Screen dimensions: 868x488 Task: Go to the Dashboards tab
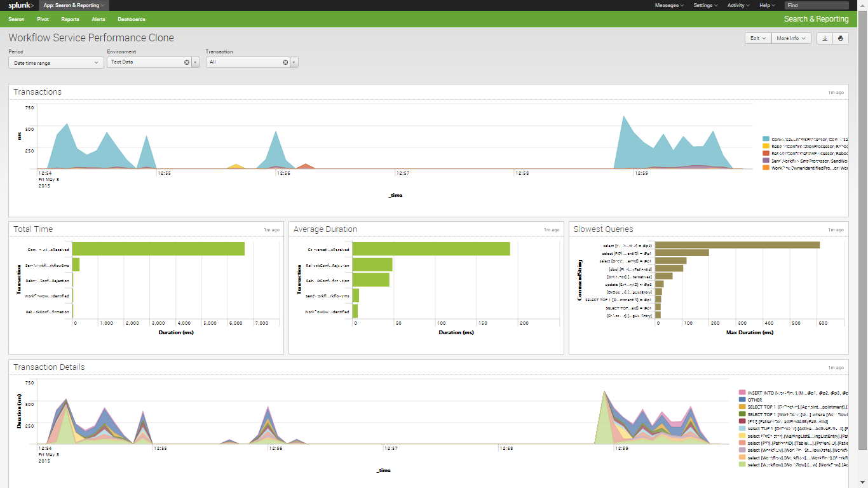(x=132, y=20)
